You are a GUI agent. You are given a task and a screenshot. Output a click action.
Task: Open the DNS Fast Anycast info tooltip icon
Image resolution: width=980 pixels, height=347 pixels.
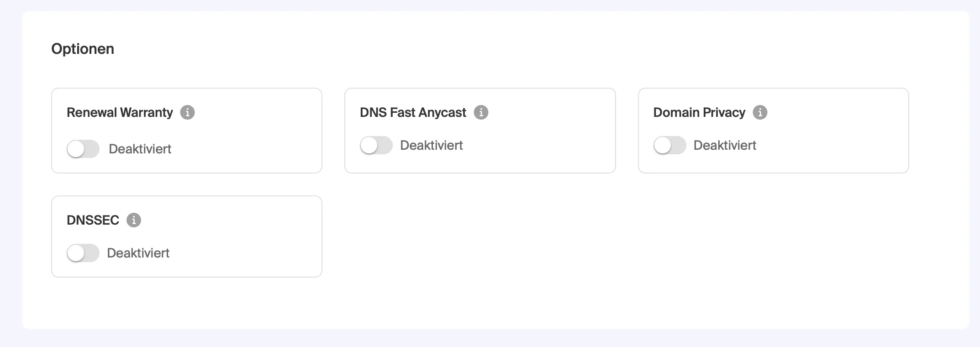pos(481,112)
